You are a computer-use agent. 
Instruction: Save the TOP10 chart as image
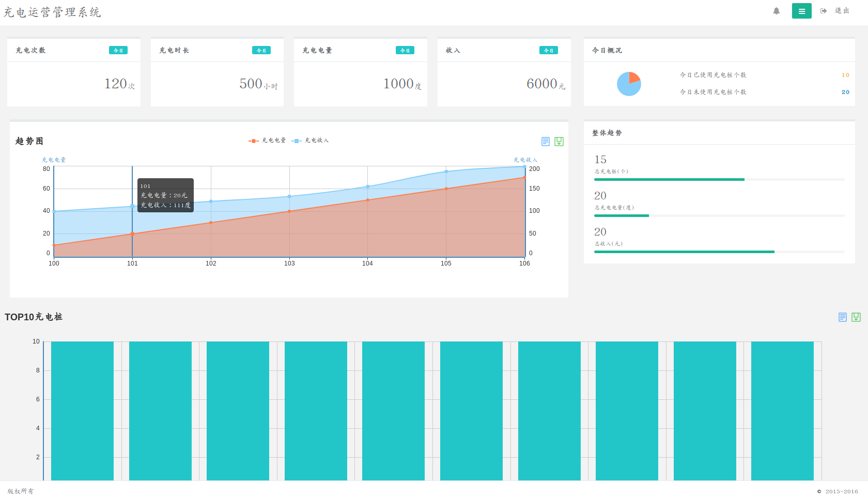coord(856,317)
